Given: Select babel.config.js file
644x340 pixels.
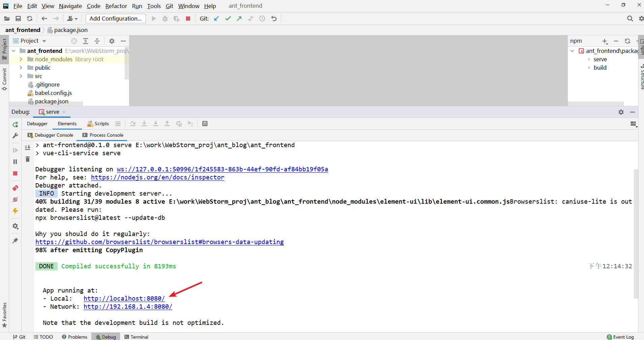Looking at the screenshot, I should (53, 93).
